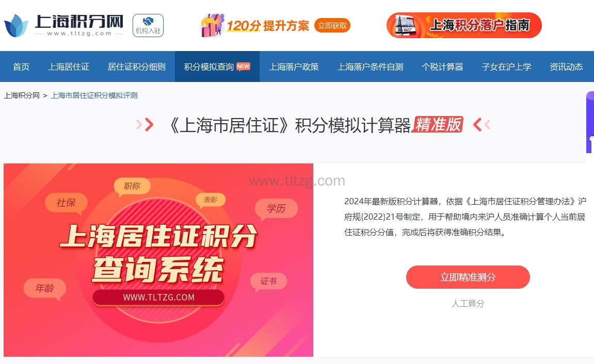Click the 上海居住证积分查询系统 banner image
The image size is (594, 364).
tap(158, 260)
